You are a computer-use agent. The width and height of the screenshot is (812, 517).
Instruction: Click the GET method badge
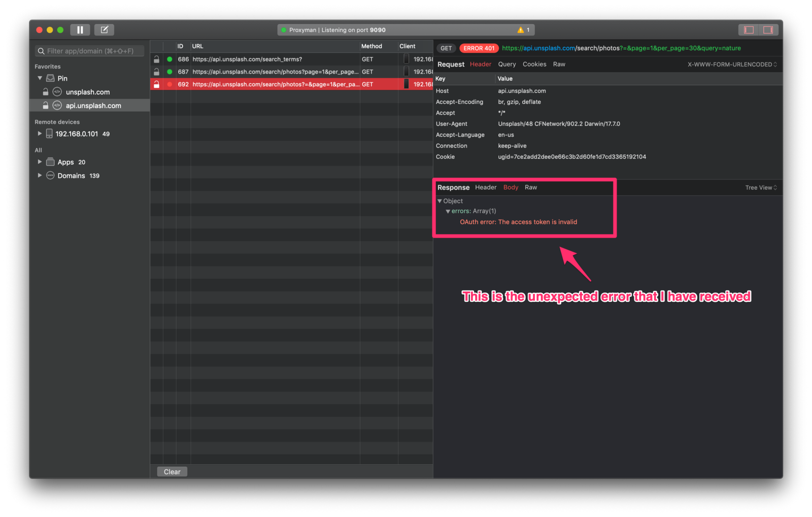[446, 48]
